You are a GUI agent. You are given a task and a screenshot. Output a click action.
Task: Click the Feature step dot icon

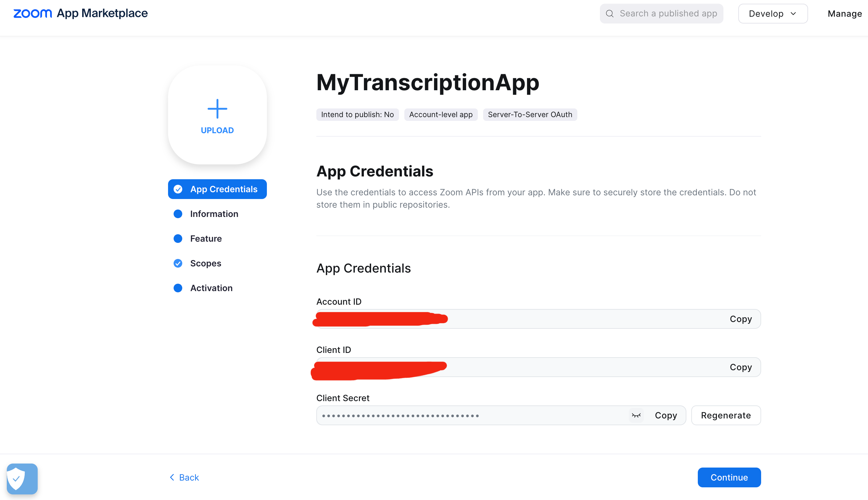coord(178,239)
